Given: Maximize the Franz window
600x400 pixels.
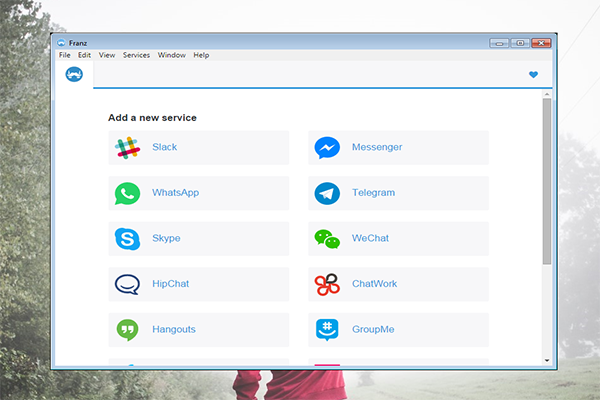Looking at the screenshot, I should pyautogui.click(x=520, y=43).
